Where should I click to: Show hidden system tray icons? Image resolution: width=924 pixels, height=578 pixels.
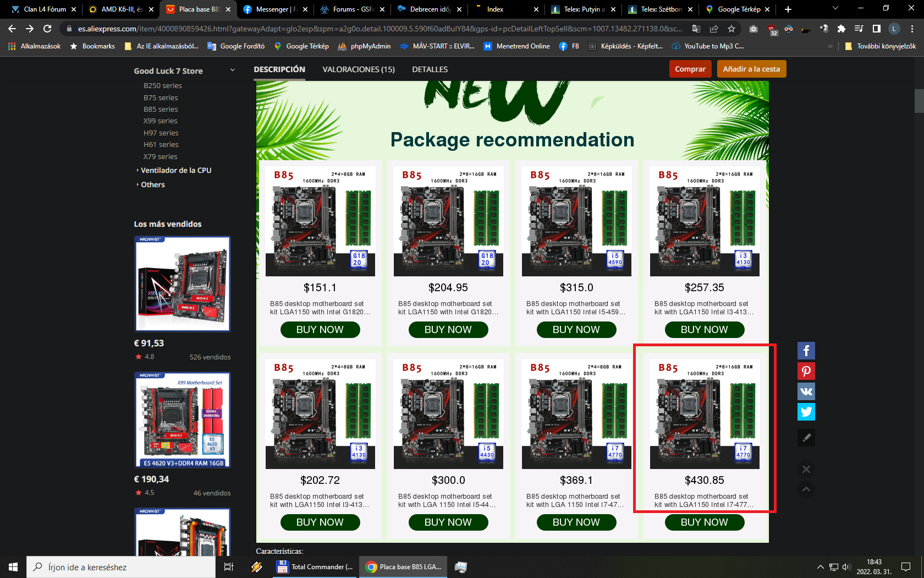[820, 567]
